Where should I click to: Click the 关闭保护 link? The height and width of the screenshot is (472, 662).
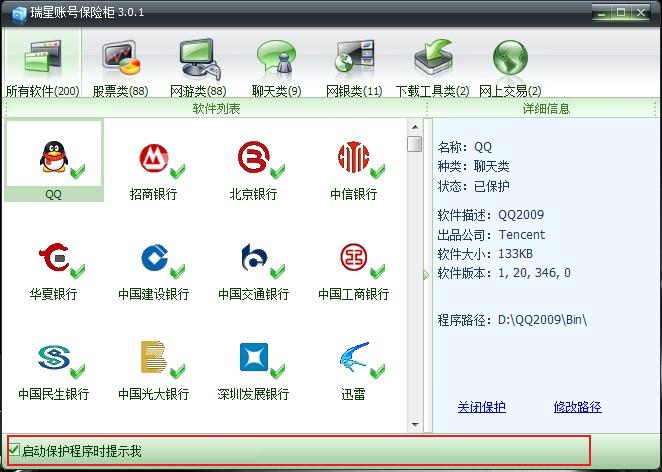pos(481,407)
